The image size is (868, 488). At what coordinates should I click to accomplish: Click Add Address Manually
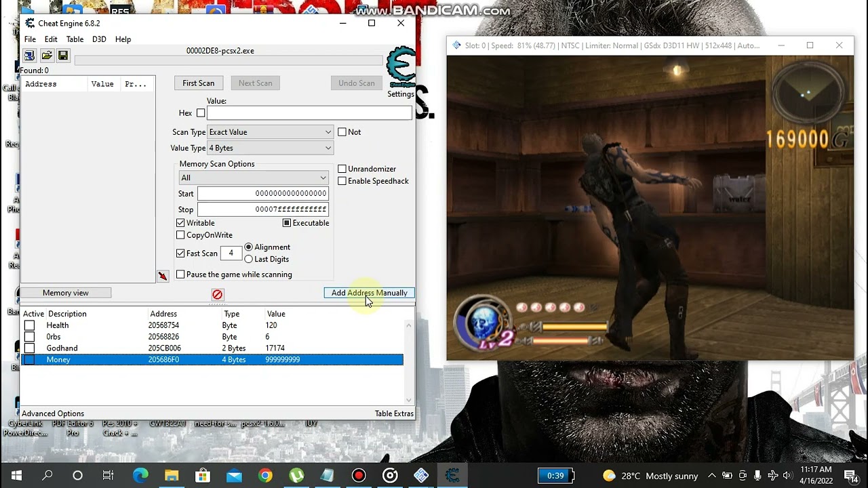pyautogui.click(x=370, y=293)
